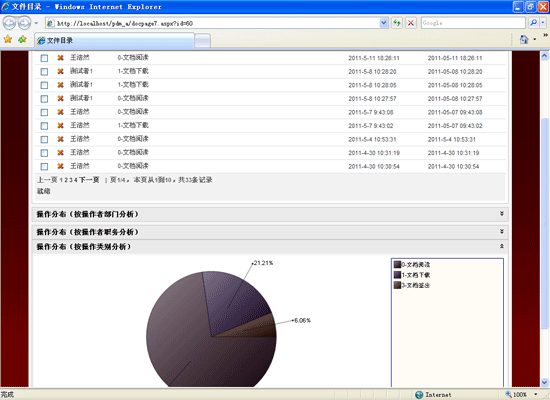Viewport: 550px width, 400px height.
Task: Click the 完成 status bar text
Action: [7, 395]
